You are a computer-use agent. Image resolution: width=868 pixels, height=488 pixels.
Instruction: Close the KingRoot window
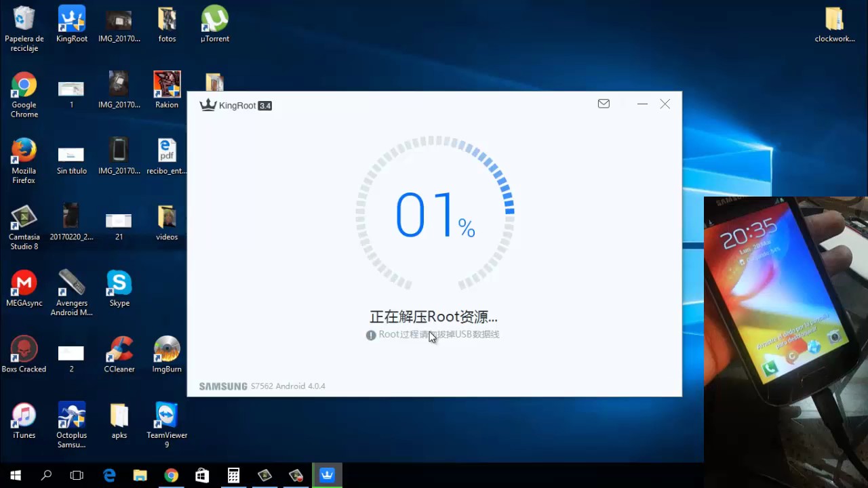665,104
